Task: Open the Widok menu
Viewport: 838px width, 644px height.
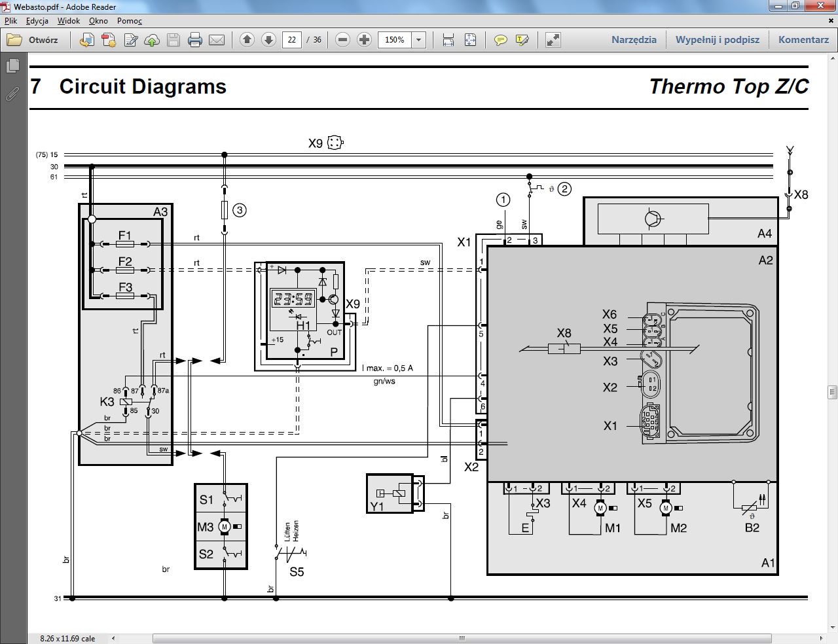Action: point(68,20)
